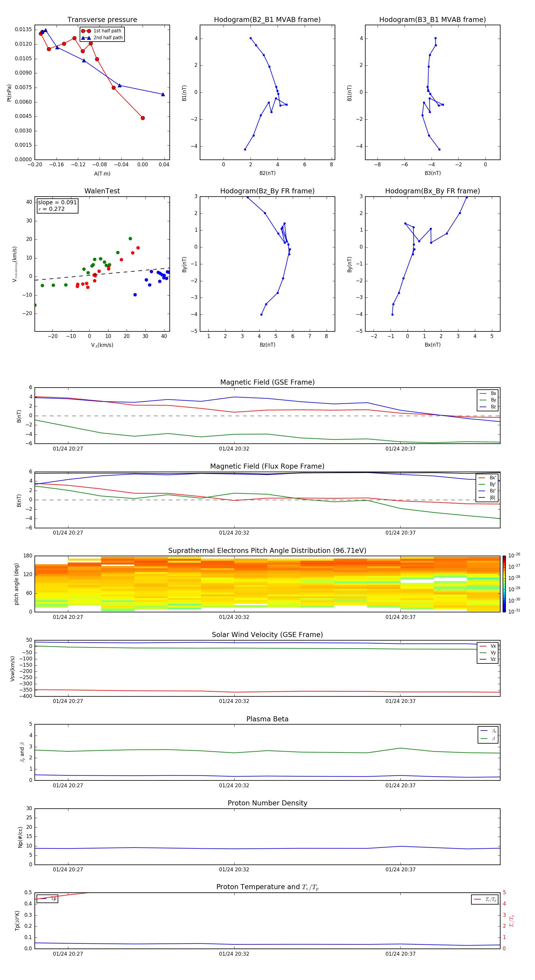Select the By' entry in Flux Rope legend
The image size is (535, 980).
[487, 484]
